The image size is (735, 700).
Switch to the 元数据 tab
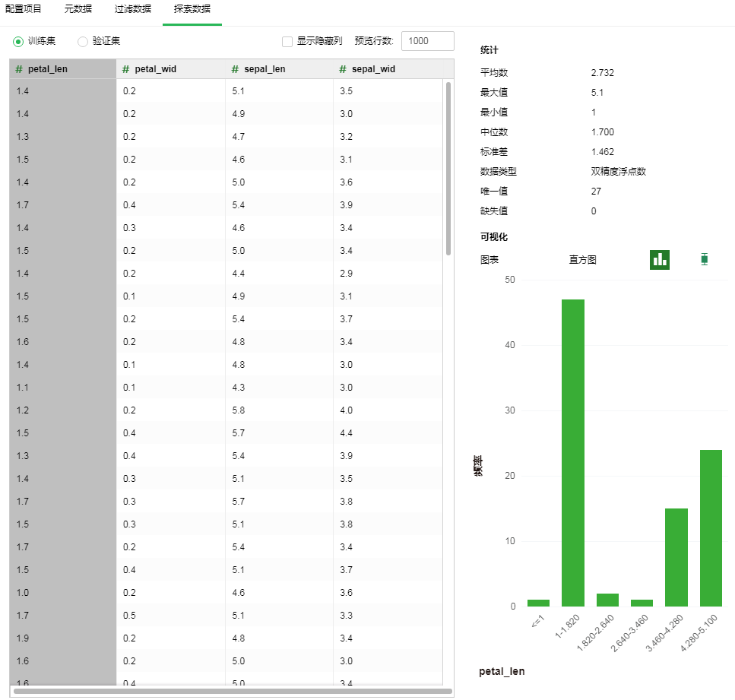78,9
